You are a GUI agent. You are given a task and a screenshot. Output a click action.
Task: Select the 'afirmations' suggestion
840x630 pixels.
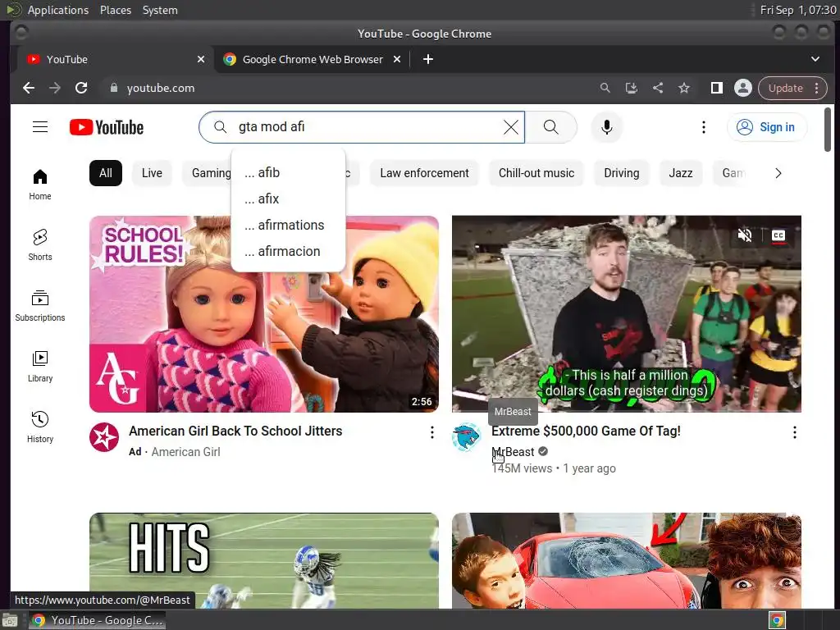click(288, 225)
